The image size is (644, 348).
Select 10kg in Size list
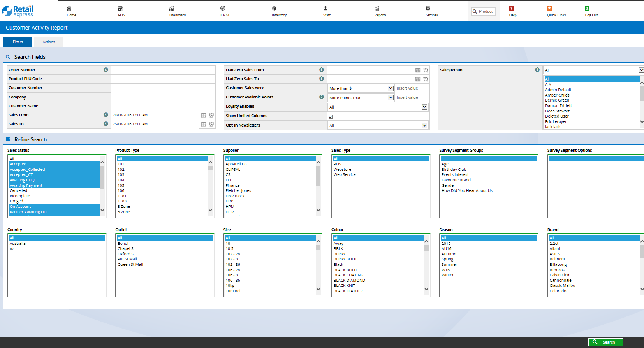click(x=230, y=286)
